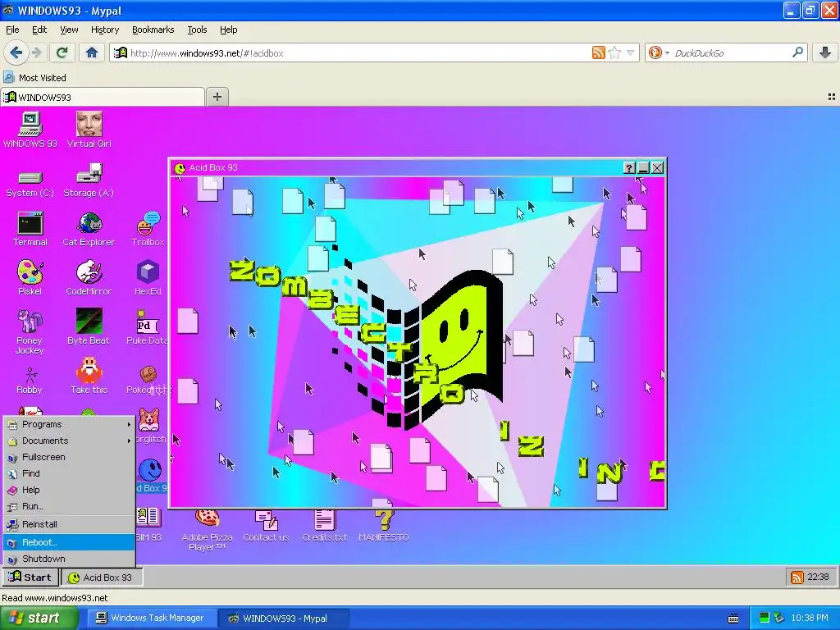Screen dimensions: 840x630
Task: Open the Contact us desktop icon
Action: pos(267,526)
